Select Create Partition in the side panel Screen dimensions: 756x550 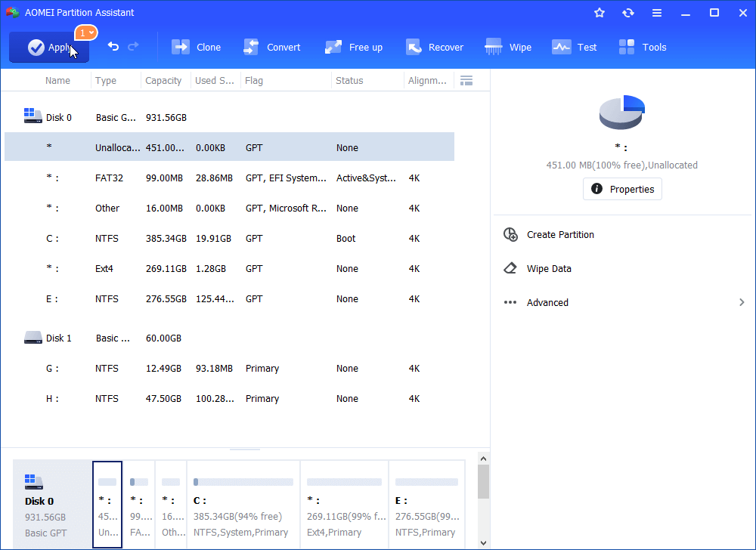click(560, 235)
